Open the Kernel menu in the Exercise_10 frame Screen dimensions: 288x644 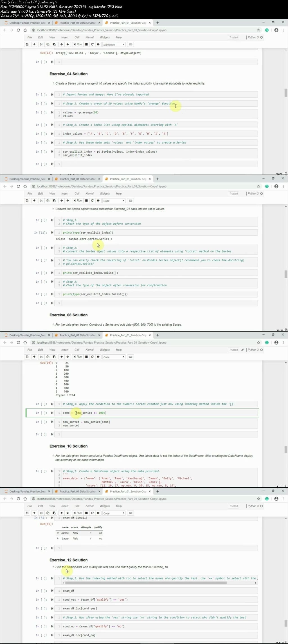(89, 350)
